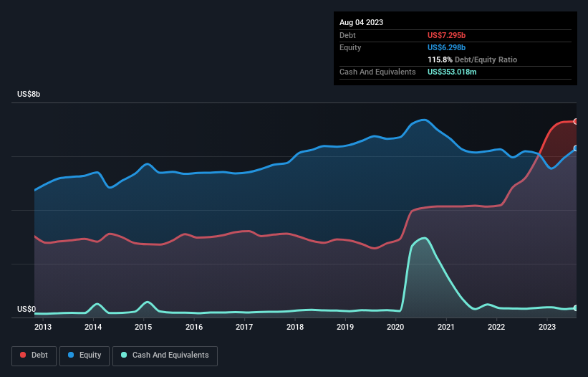Click the 2019 x-axis label

click(345, 327)
